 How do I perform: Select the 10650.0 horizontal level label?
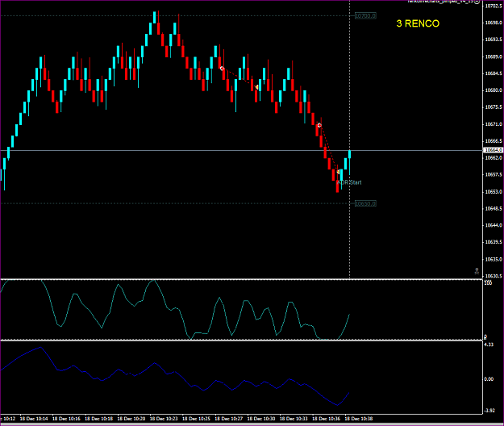(365, 203)
